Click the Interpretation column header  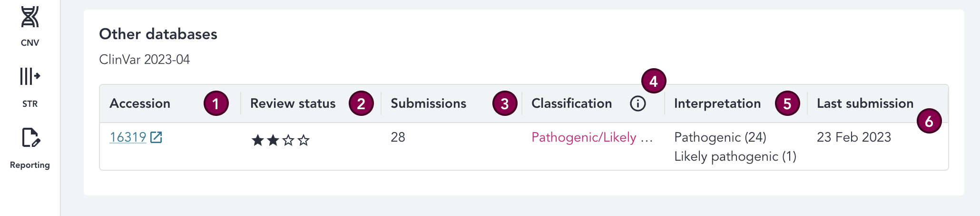(x=717, y=103)
